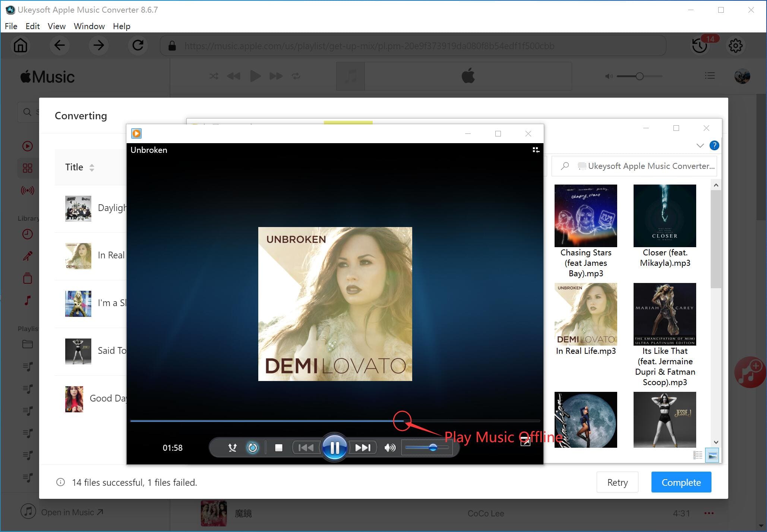
Task: Toggle shuffle in the media player
Action: [x=232, y=447]
